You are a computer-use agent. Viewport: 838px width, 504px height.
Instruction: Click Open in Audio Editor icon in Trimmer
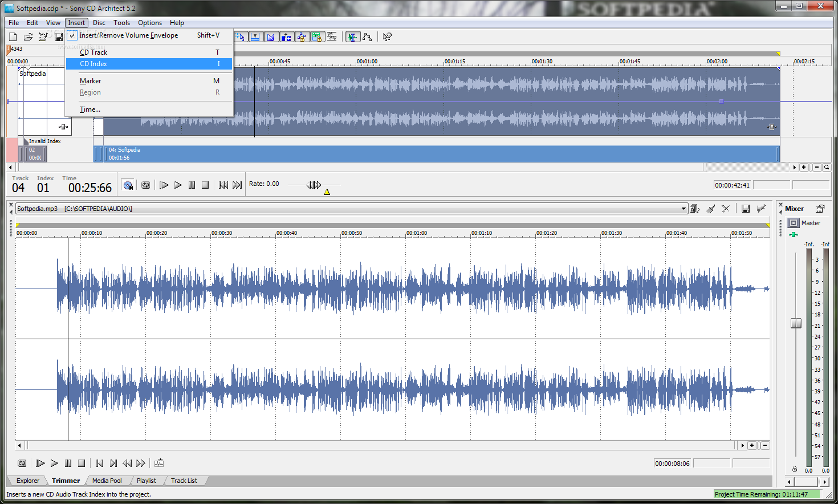click(x=761, y=209)
